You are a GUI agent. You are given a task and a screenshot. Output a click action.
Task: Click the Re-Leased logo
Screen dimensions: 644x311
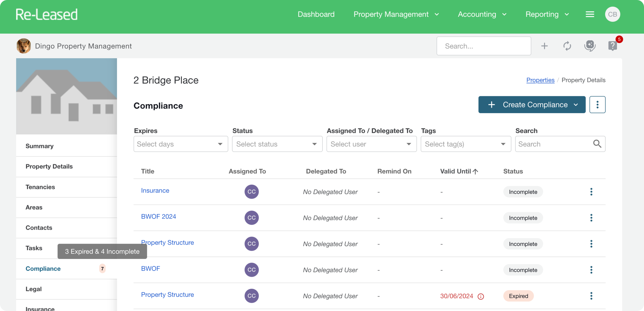point(46,14)
